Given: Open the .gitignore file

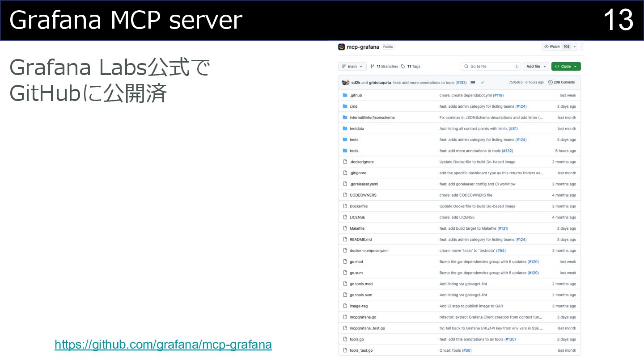Looking at the screenshot, I should 358,173.
